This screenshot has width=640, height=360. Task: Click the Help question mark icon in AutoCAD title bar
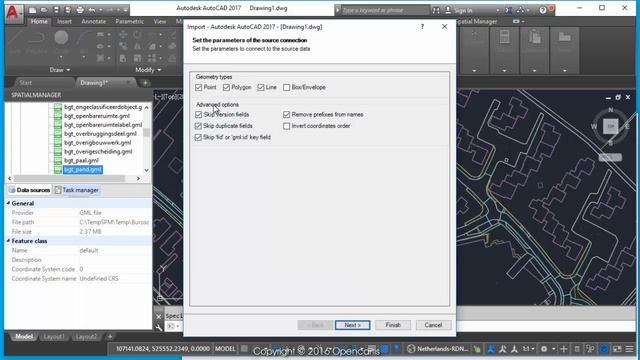(x=542, y=10)
